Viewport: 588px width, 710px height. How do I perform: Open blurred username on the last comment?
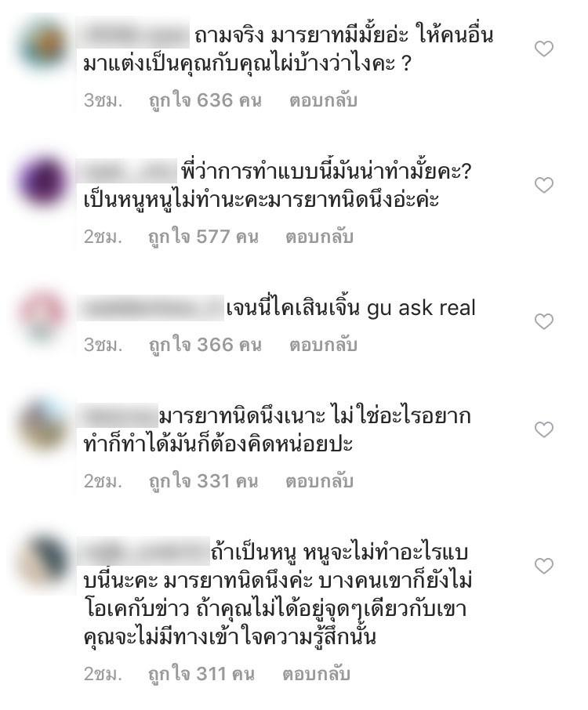[x=143, y=551]
